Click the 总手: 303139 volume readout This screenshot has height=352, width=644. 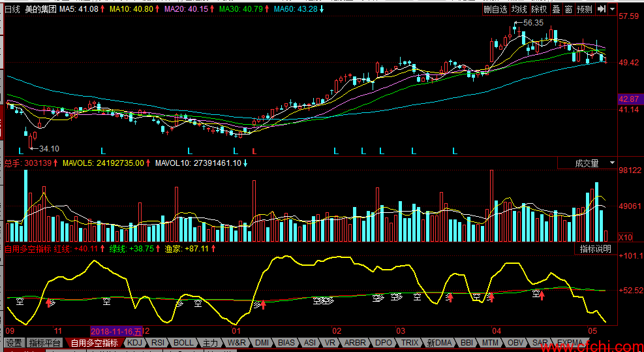click(28, 163)
